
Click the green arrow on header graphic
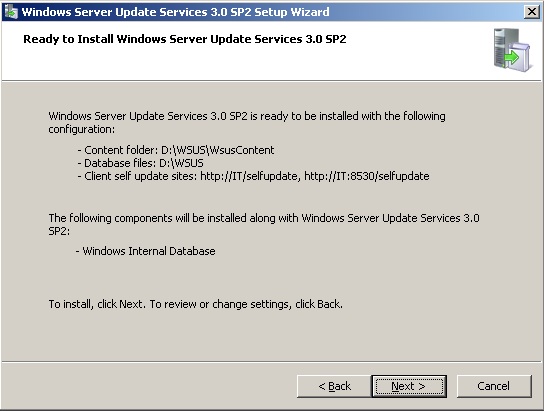512,57
